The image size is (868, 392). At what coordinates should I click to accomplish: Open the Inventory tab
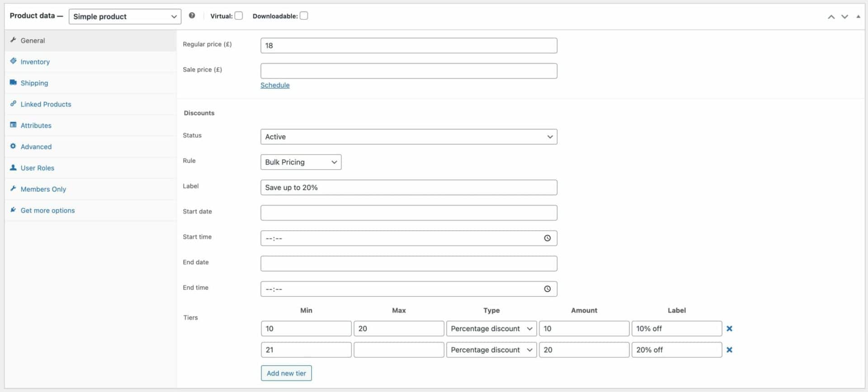tap(90, 62)
